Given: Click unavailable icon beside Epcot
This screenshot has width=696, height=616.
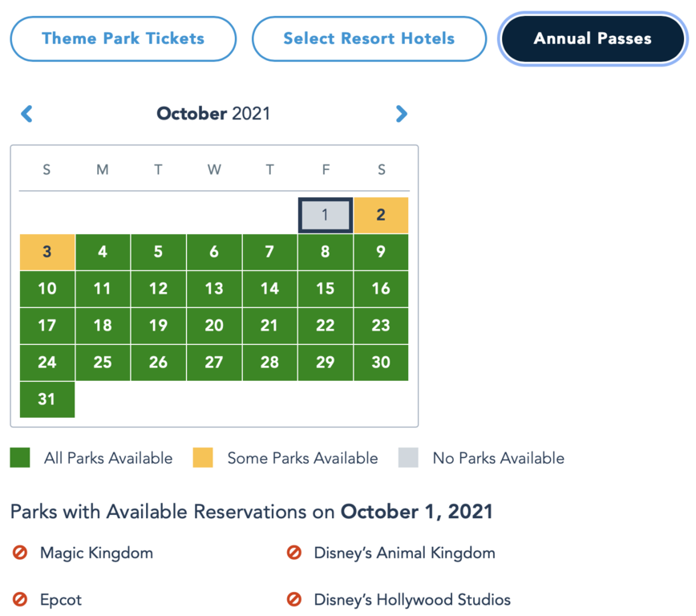Looking at the screenshot, I should [20, 599].
